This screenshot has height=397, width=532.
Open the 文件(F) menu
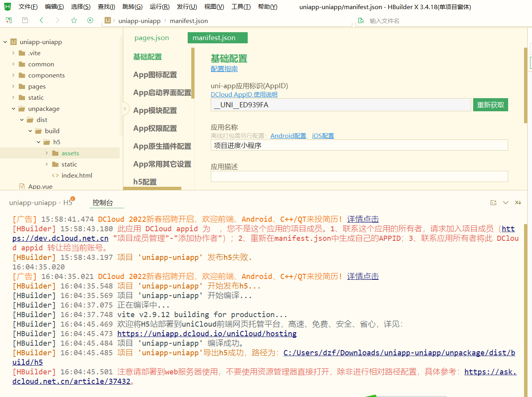28,7
